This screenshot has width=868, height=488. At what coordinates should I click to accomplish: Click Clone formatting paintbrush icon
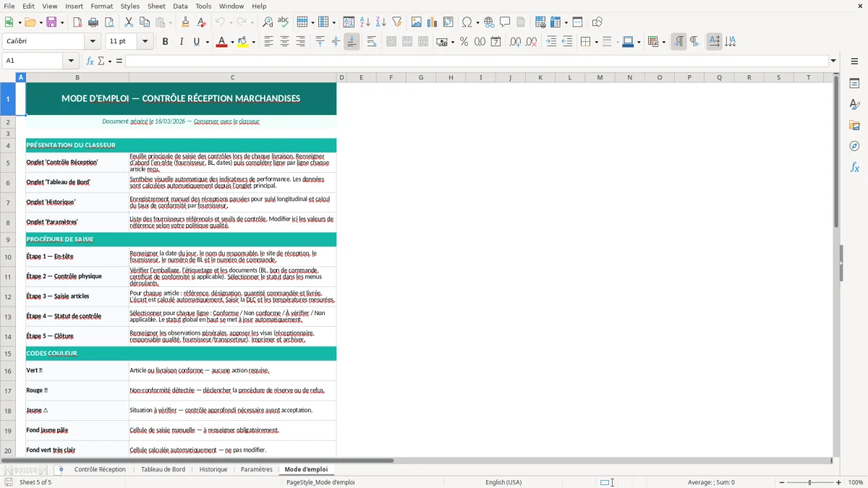tap(185, 22)
